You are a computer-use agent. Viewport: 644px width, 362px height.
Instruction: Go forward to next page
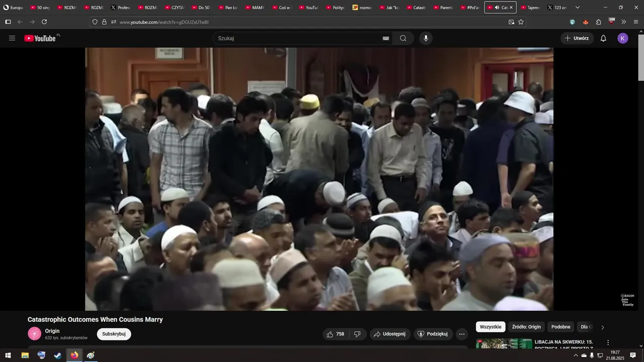click(32, 22)
